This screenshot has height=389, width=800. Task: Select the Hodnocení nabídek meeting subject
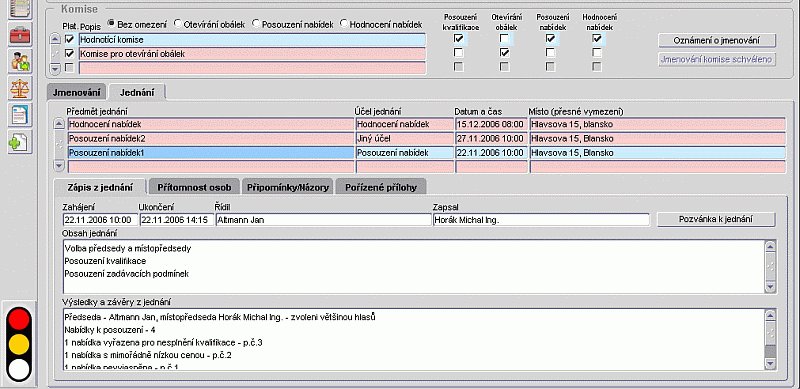pos(211,124)
